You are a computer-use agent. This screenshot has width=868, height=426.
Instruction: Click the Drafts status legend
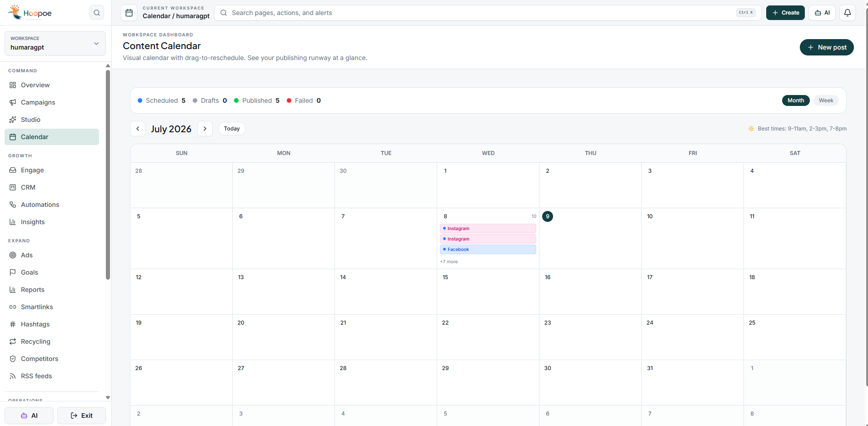[x=210, y=100]
